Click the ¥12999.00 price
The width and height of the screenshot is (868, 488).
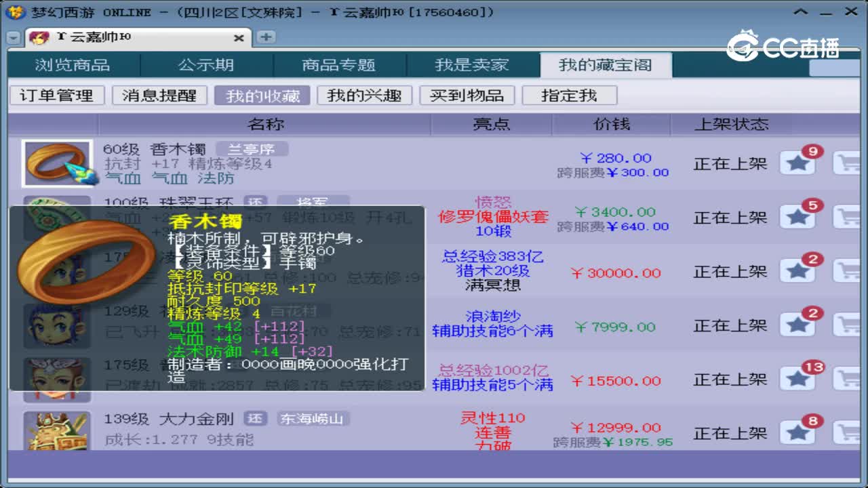615,427
